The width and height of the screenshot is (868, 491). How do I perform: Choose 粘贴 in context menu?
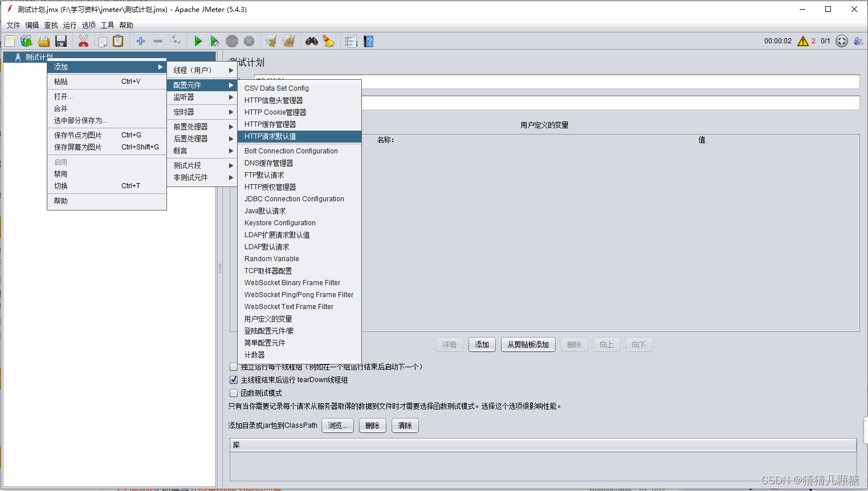[107, 82]
